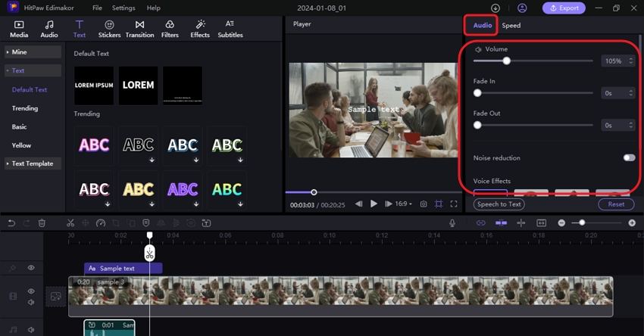The width and height of the screenshot is (644, 336).
Task: Toggle the Noise reduction switch
Action: coord(628,158)
